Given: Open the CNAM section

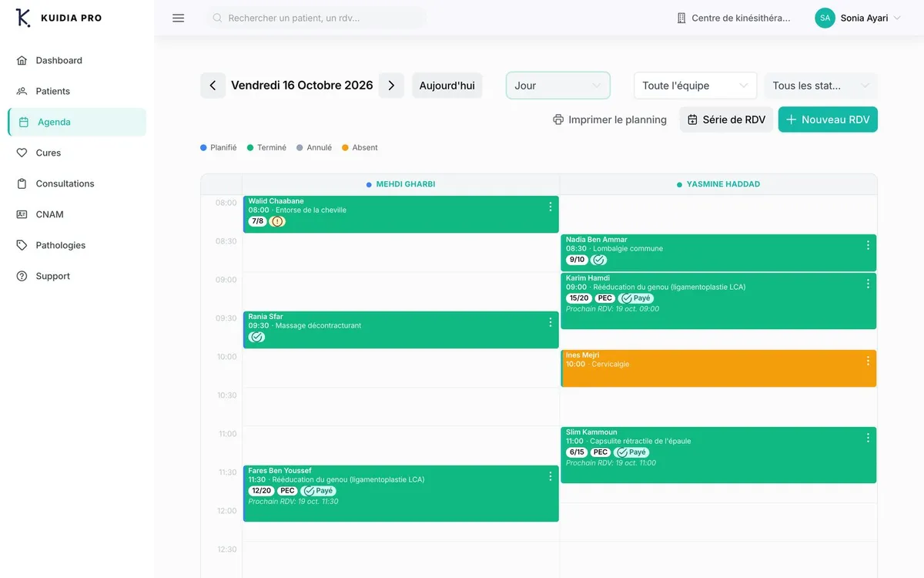Looking at the screenshot, I should [x=77, y=214].
